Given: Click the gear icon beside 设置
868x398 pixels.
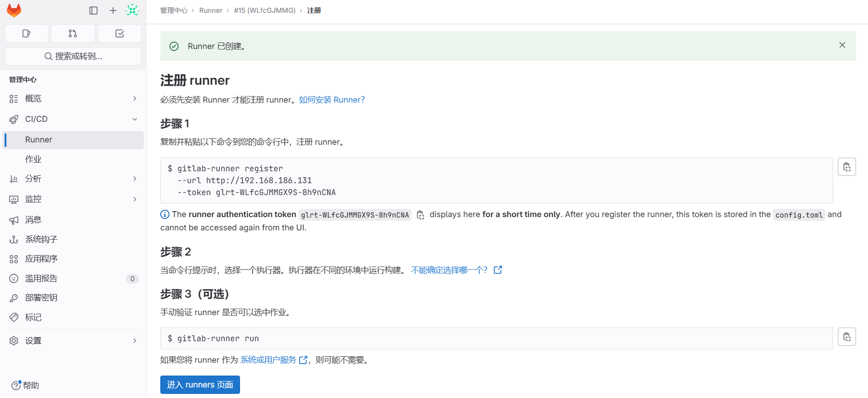Looking at the screenshot, I should [x=14, y=341].
